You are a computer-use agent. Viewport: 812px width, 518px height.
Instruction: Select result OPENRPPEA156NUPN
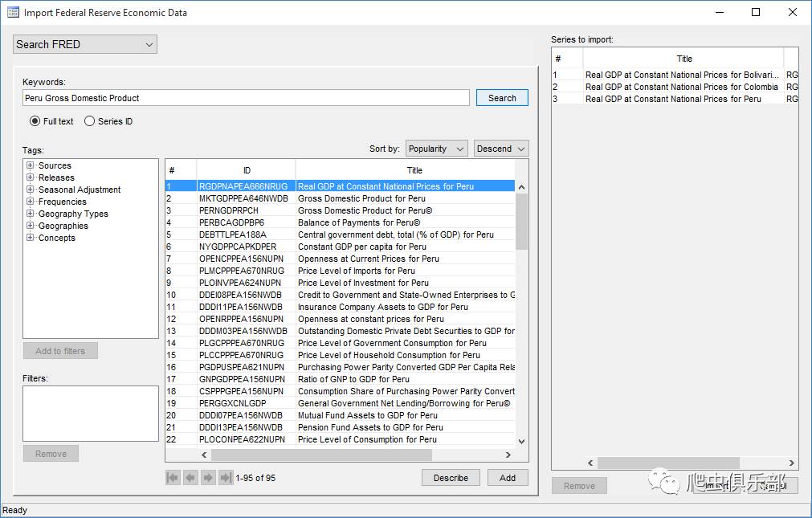[x=341, y=319]
